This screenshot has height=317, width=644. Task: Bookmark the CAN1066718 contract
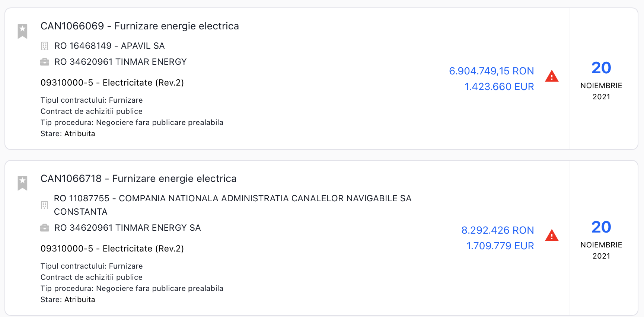click(23, 183)
